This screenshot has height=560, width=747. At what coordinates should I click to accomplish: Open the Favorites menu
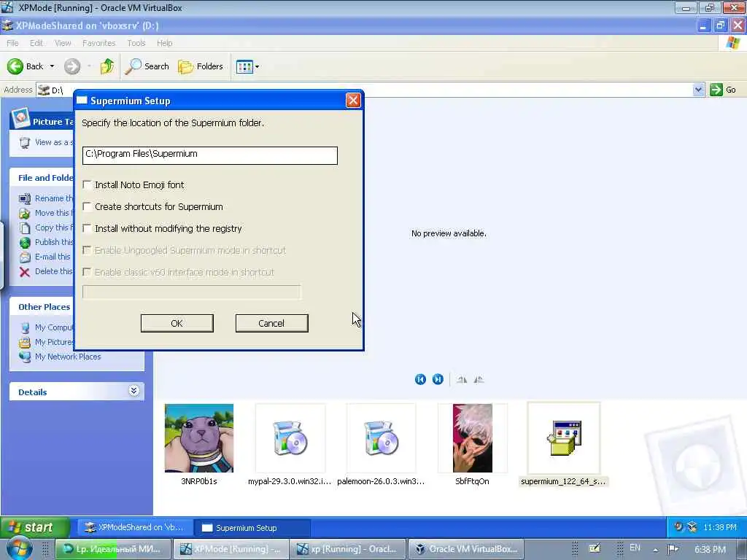[x=98, y=43]
